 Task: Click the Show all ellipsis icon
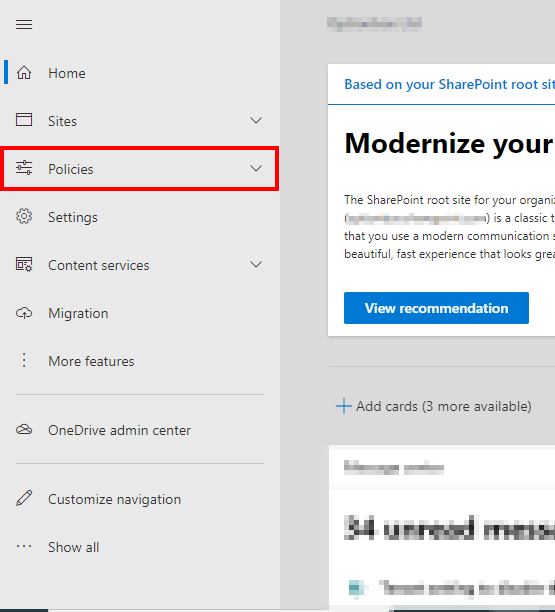(x=24, y=546)
